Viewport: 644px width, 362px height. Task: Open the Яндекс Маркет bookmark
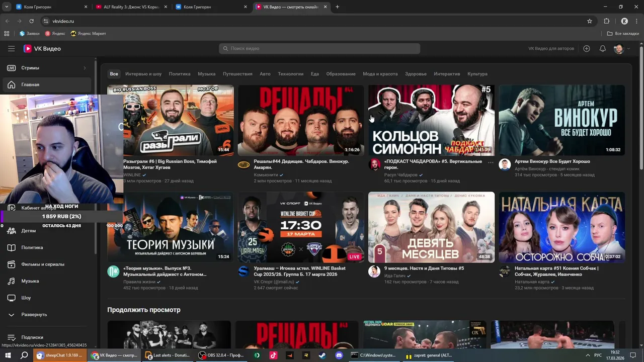tap(89, 34)
